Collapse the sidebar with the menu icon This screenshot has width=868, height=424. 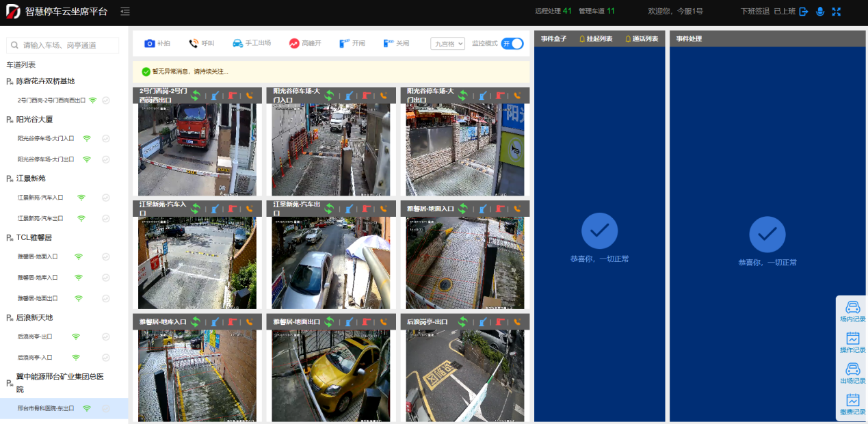(x=124, y=12)
